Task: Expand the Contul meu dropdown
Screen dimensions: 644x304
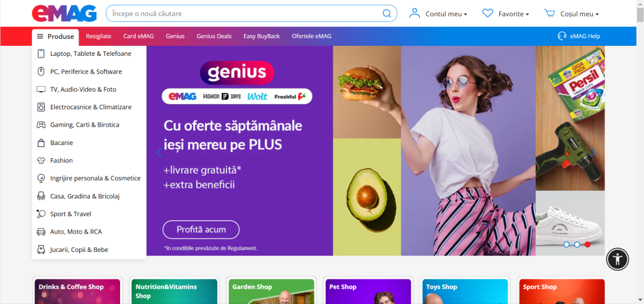Action: tap(438, 14)
